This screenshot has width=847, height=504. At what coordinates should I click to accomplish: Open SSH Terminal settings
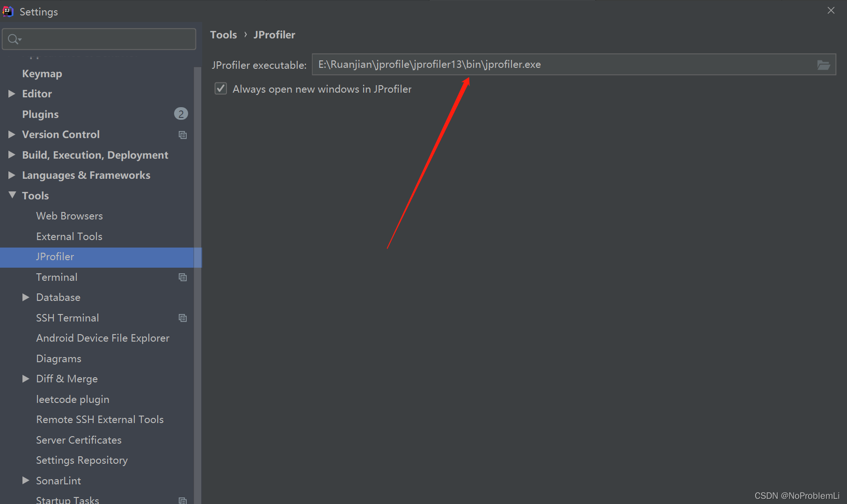67,318
